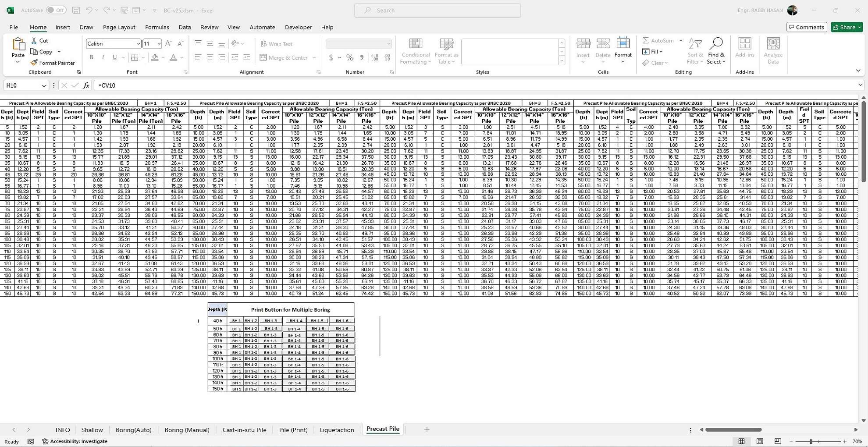Open the Page Layout ribbon tab
This screenshot has height=447, width=868.
coord(119,27)
